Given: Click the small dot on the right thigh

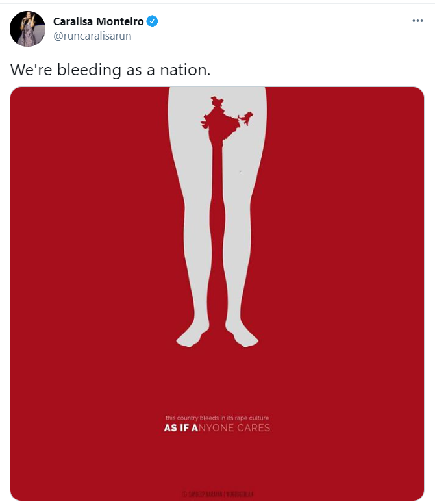Looking at the screenshot, I should 240,171.
